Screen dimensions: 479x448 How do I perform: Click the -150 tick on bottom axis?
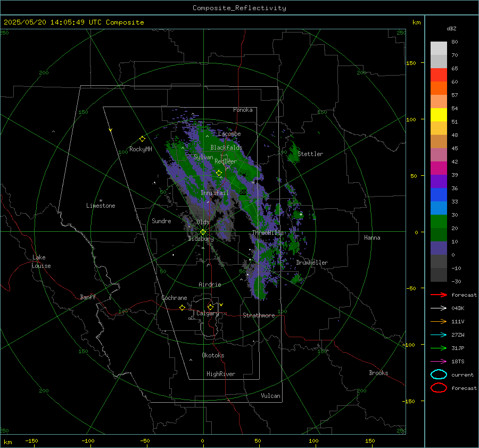tap(31, 441)
